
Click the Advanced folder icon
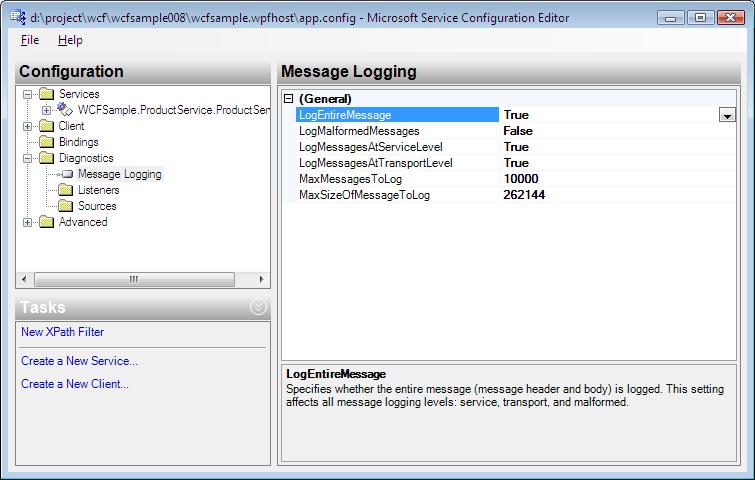(47, 221)
